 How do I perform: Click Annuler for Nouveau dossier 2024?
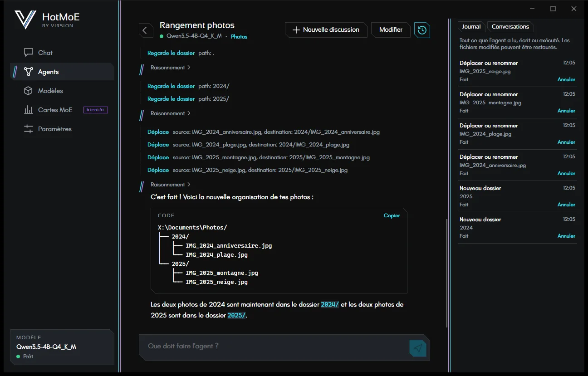pyautogui.click(x=566, y=236)
